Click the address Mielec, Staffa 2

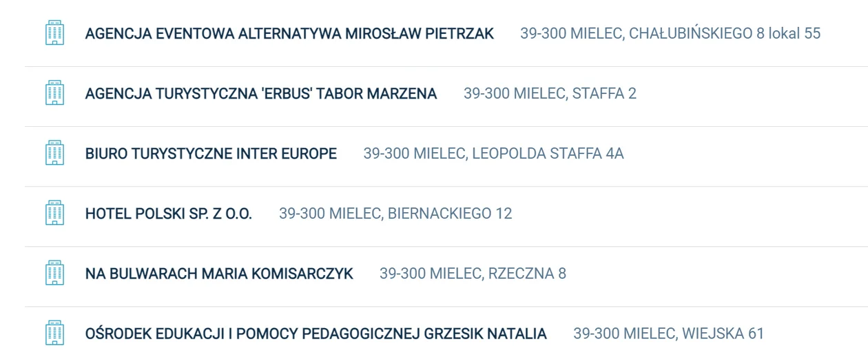click(550, 93)
